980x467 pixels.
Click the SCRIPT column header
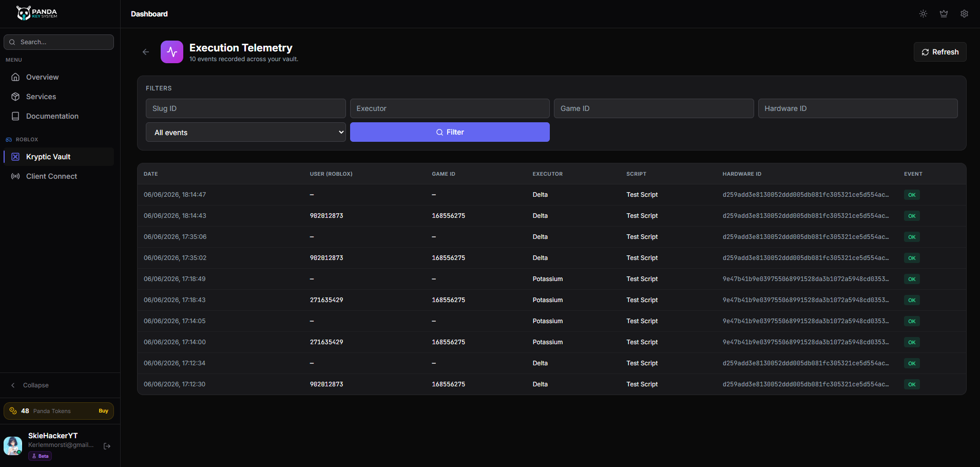(x=637, y=174)
